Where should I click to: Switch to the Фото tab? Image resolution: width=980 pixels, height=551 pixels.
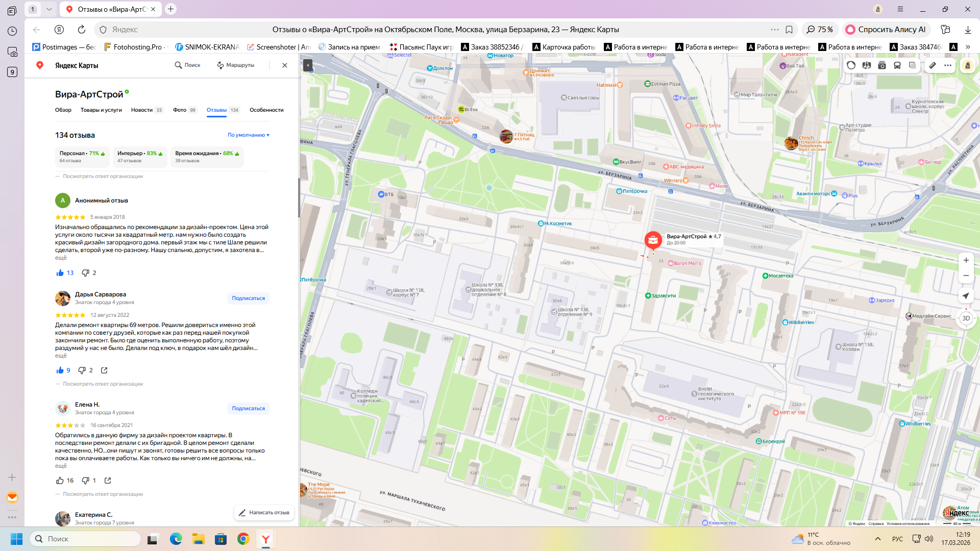point(180,110)
